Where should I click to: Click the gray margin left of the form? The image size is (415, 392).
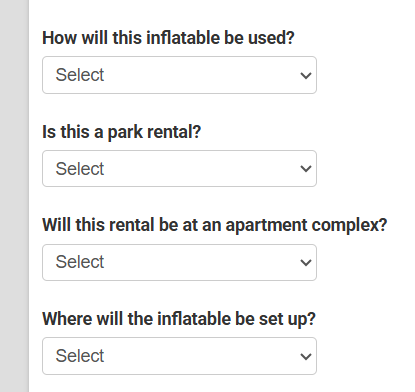(x=14, y=196)
